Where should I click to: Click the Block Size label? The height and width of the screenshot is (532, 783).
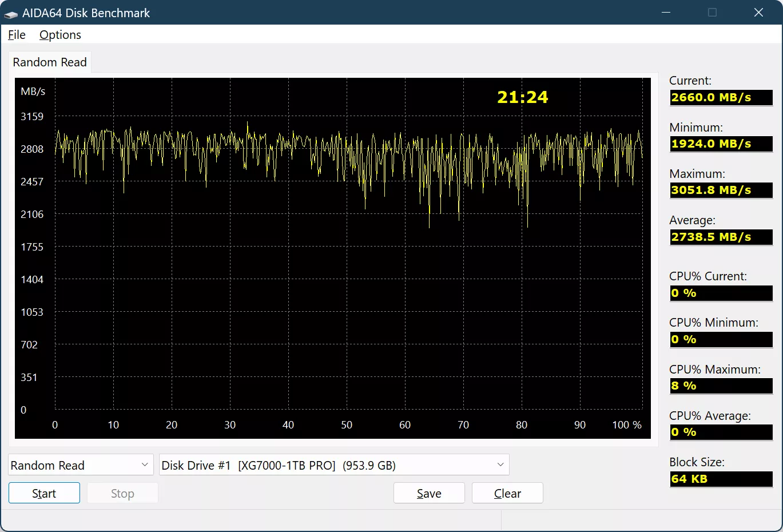697,462
